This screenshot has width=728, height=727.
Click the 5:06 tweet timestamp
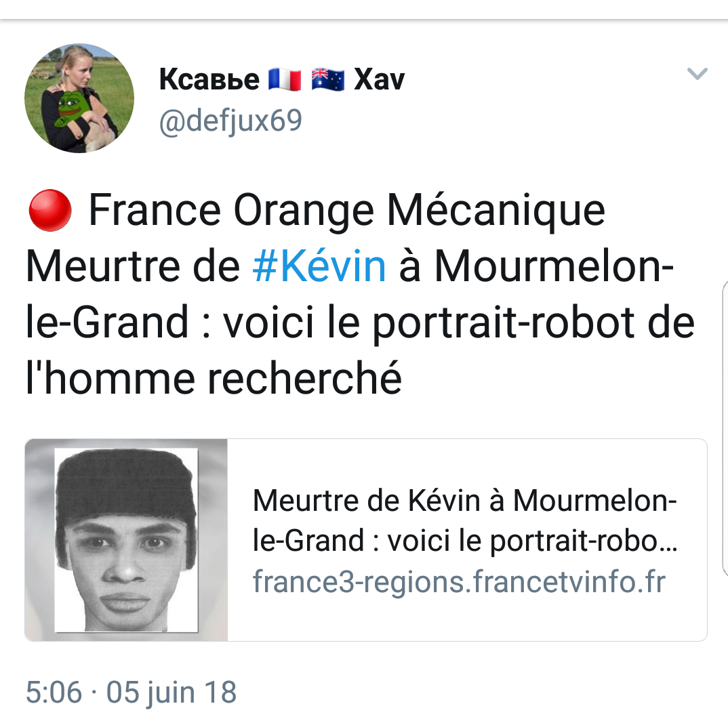tap(54, 692)
